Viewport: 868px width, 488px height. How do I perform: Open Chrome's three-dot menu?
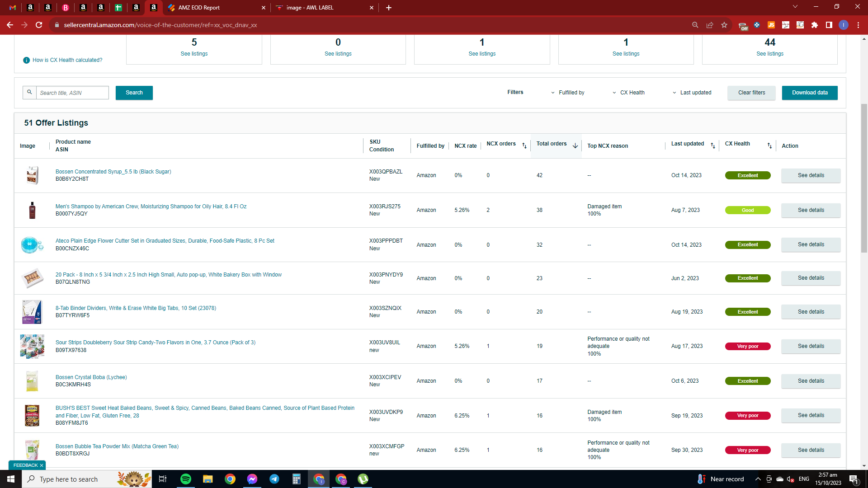tap(858, 25)
